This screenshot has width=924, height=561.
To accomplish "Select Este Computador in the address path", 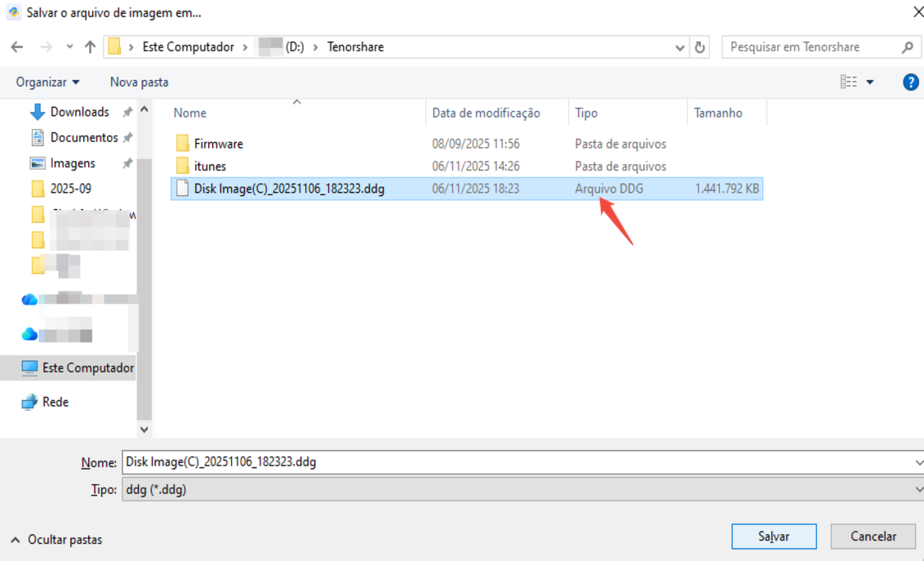I will coord(188,47).
